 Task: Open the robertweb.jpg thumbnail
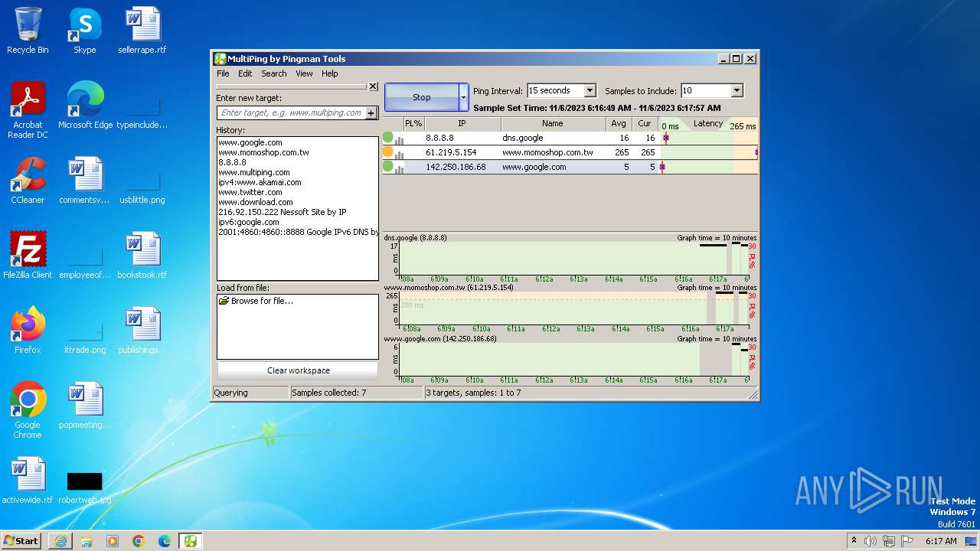point(85,487)
